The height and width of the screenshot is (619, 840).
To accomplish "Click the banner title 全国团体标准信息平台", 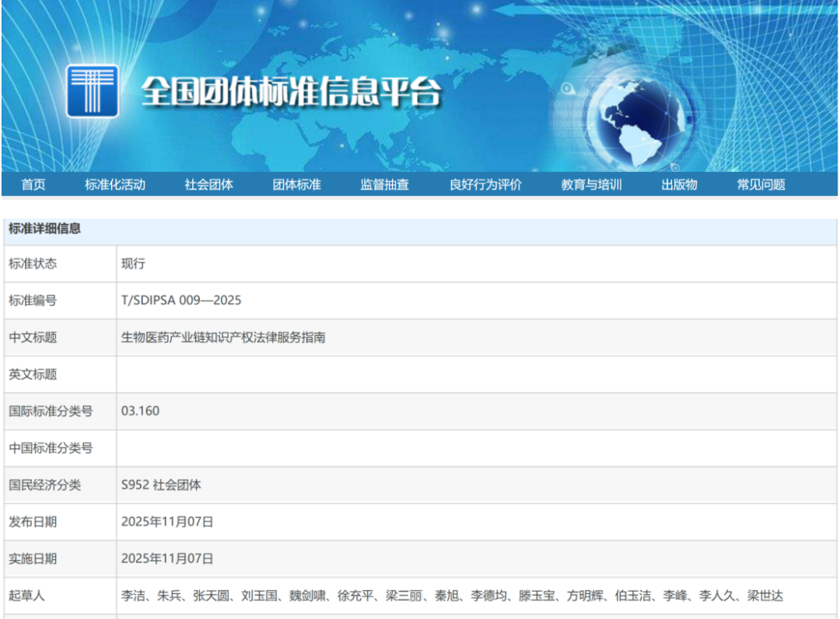I will click(x=294, y=90).
